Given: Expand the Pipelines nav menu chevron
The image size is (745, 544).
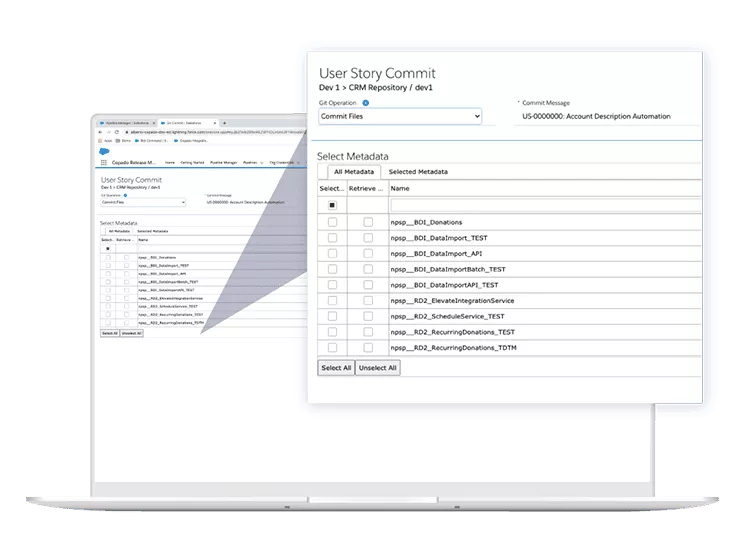Looking at the screenshot, I should (x=262, y=163).
